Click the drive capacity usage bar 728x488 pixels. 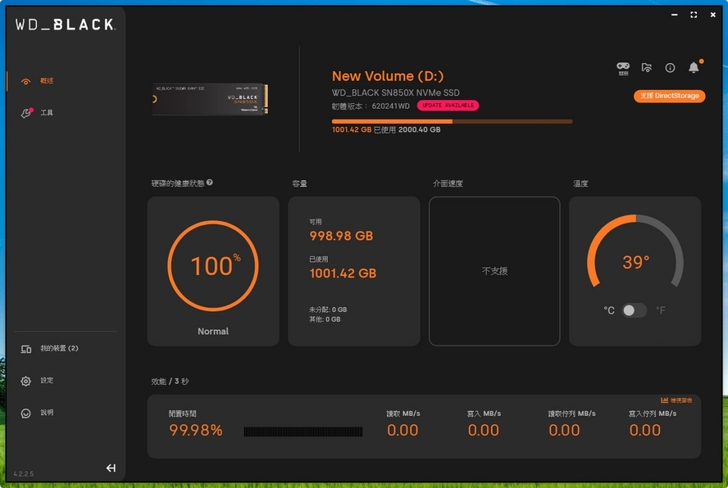[452, 121]
